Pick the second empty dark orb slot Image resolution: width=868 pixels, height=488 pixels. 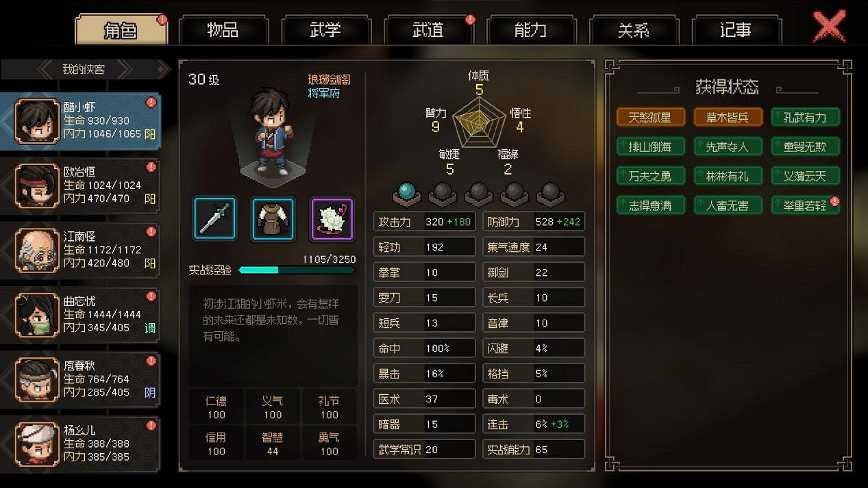[x=478, y=194]
